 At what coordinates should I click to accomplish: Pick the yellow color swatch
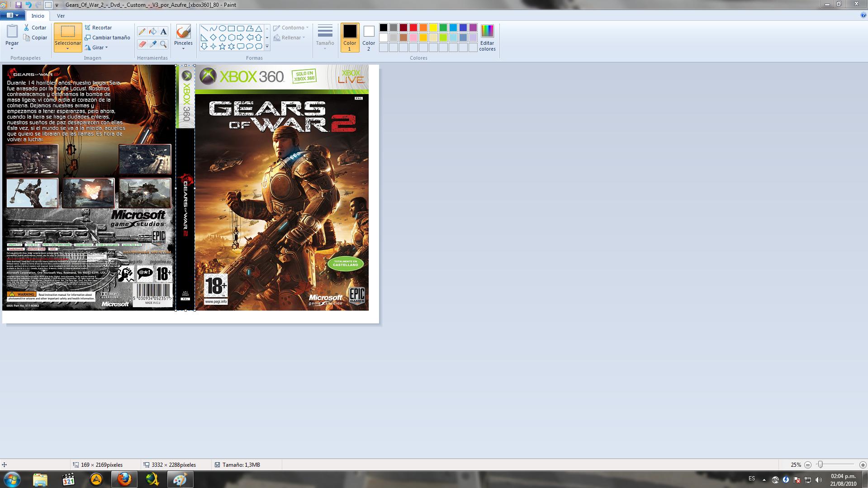pos(433,28)
